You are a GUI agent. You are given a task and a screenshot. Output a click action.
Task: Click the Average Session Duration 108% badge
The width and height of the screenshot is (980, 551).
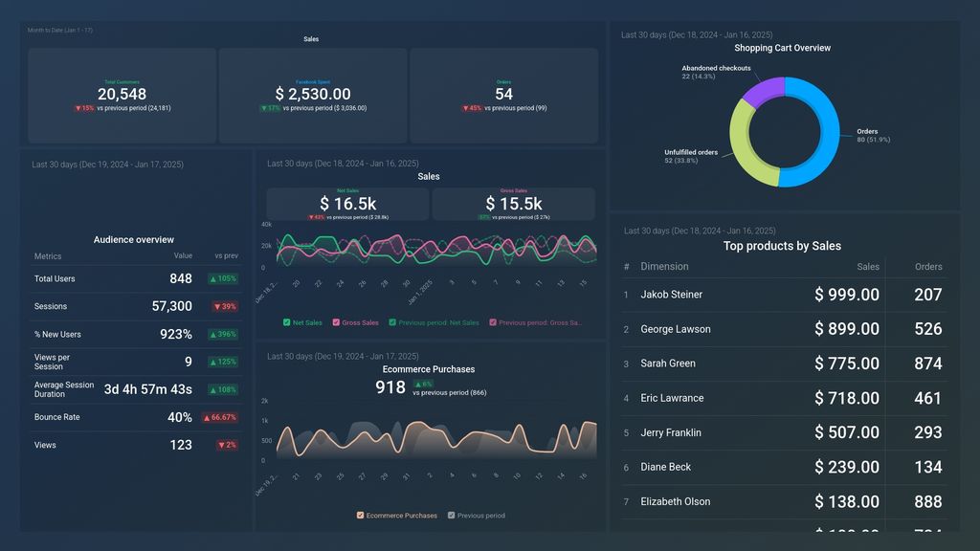coord(223,390)
